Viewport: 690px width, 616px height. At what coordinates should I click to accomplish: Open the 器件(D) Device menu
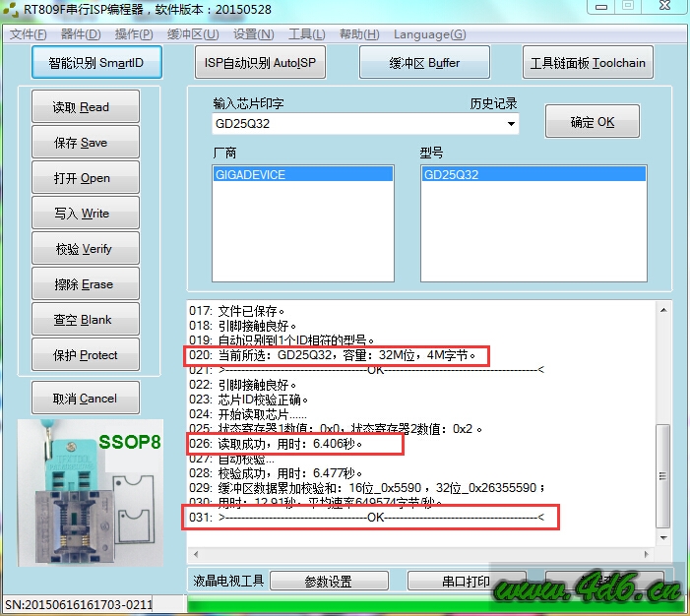(81, 34)
